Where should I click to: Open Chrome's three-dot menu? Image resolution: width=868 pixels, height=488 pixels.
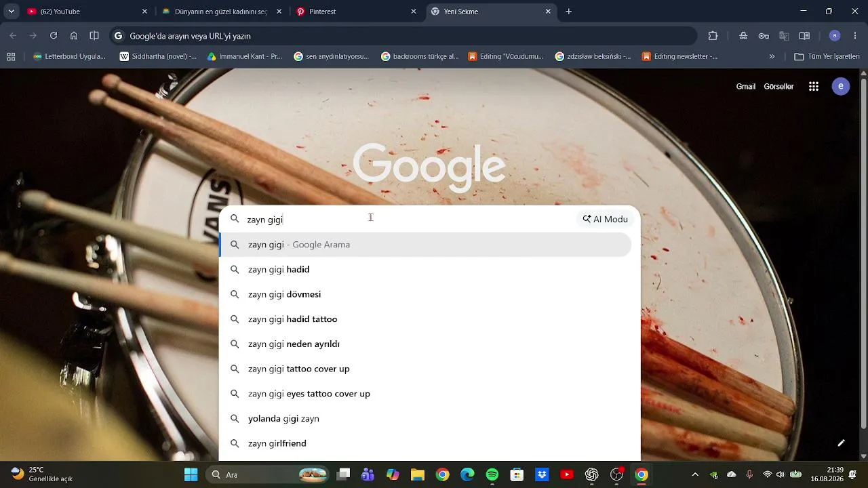point(855,36)
